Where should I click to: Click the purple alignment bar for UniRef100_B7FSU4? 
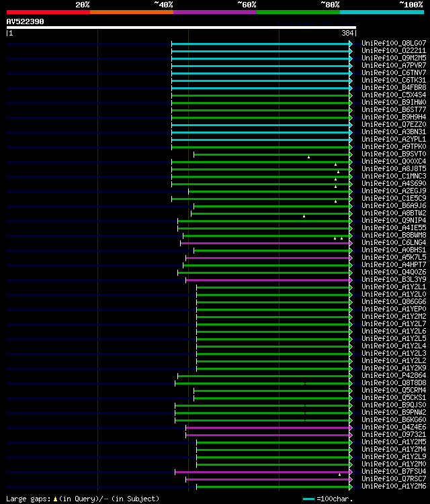click(x=262, y=472)
